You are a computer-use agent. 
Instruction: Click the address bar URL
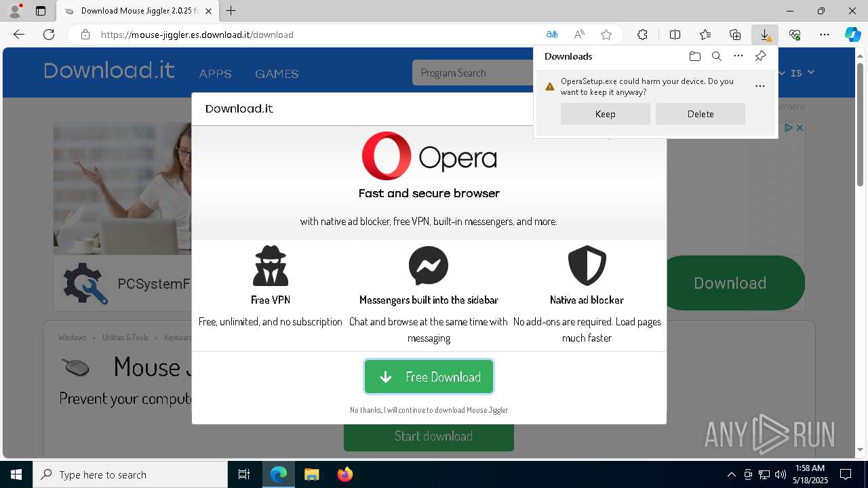coord(197,35)
